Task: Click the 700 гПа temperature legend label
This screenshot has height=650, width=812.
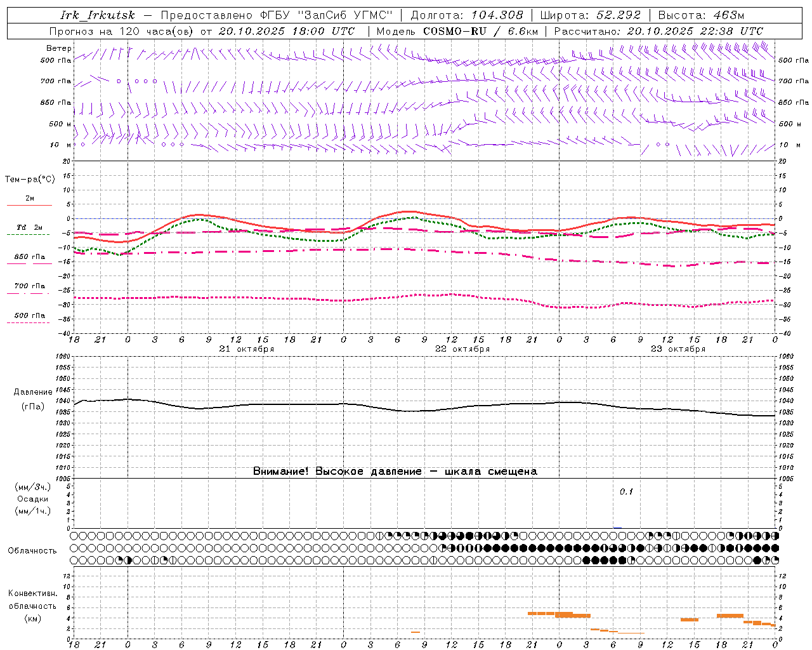Action: (30, 286)
